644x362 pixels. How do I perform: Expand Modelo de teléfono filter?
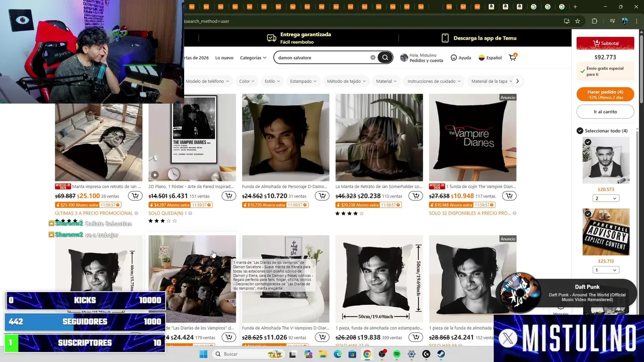(x=207, y=81)
